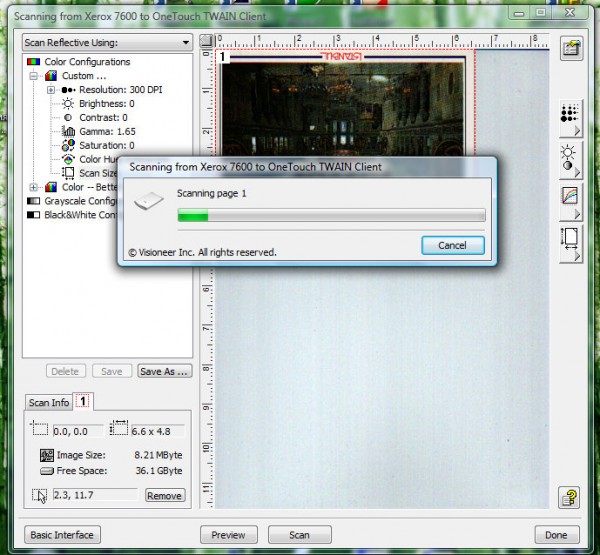
Task: Click the scanner icon in progress dialog
Action: tap(148, 201)
